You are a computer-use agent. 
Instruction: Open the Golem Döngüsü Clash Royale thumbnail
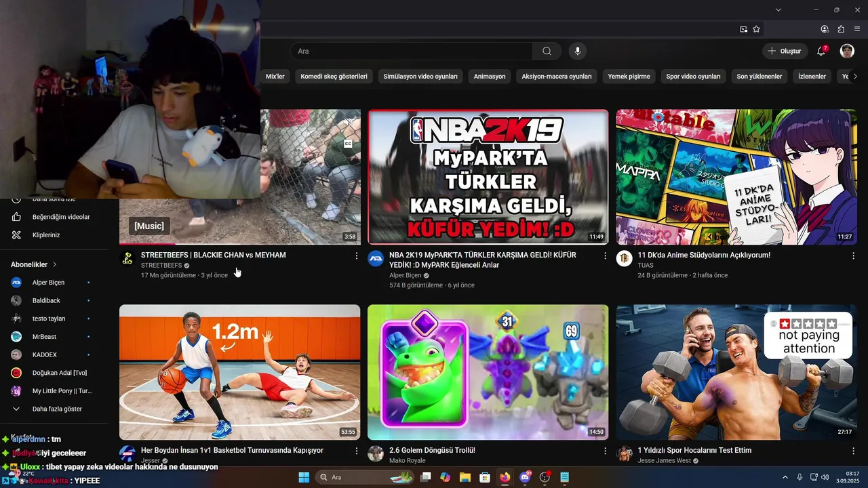(x=488, y=372)
